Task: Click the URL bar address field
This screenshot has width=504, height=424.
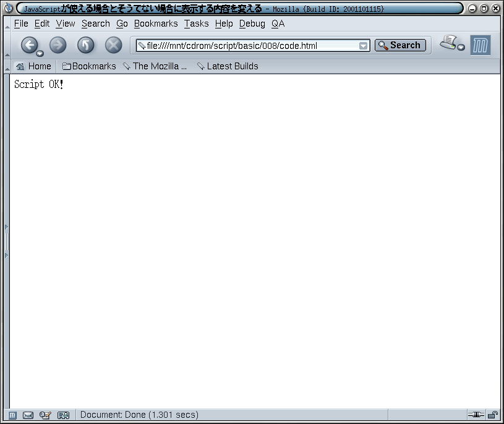Action: (x=253, y=46)
